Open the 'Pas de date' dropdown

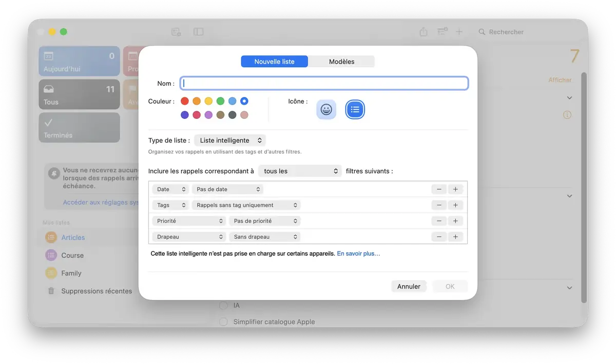pyautogui.click(x=227, y=189)
